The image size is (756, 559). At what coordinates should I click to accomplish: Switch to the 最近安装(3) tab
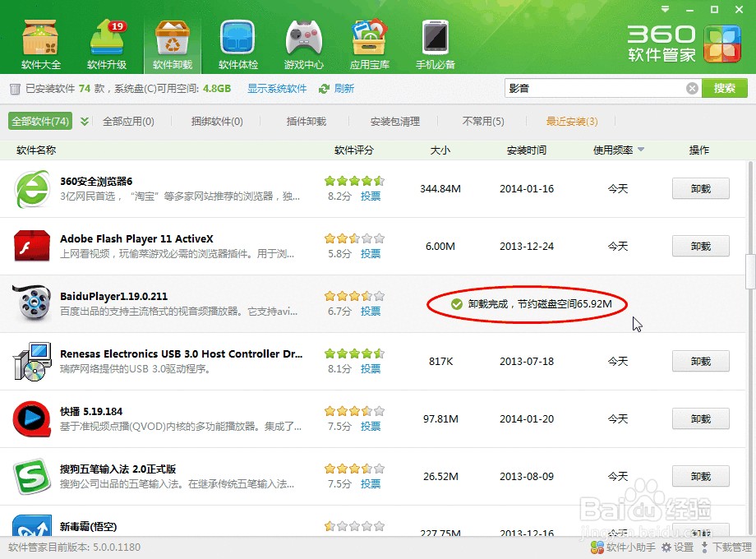pos(572,121)
